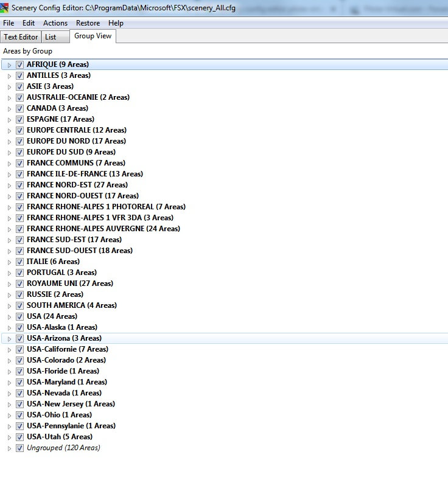Open the File menu
The height and width of the screenshot is (480, 448).
9,23
